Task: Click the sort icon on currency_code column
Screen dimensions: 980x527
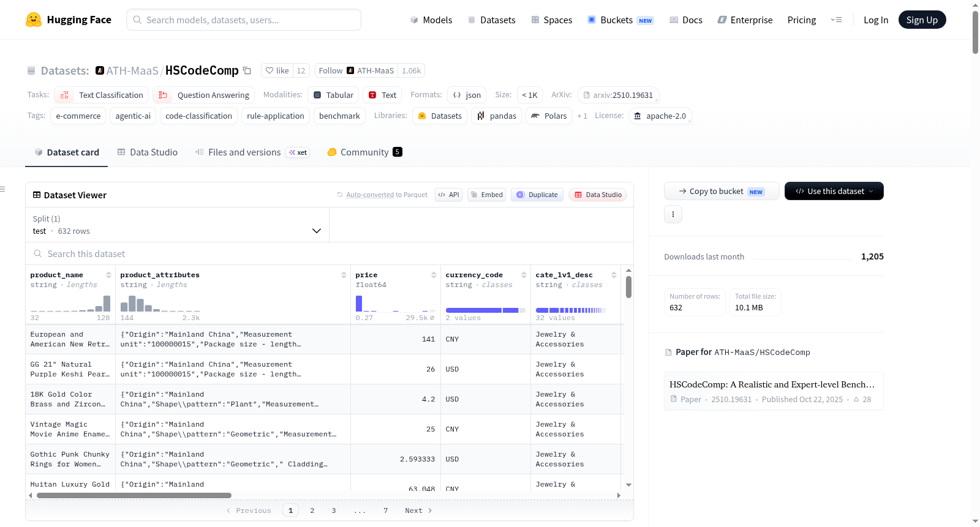Action: (524, 275)
